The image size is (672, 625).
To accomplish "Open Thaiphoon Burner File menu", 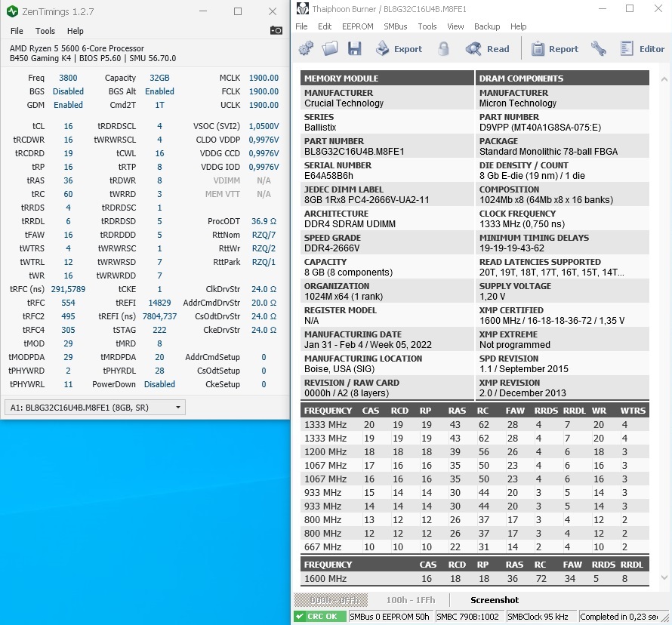I will click(x=301, y=26).
